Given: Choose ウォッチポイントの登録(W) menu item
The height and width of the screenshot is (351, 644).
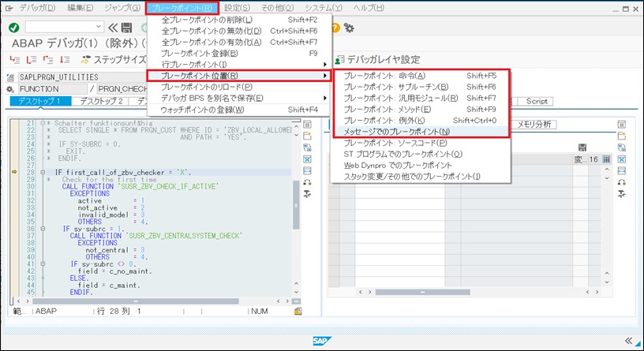Looking at the screenshot, I should pos(238,110).
